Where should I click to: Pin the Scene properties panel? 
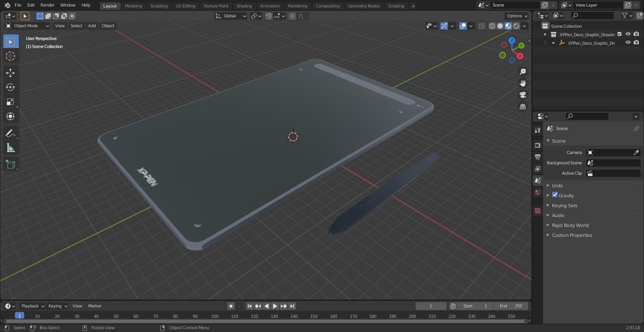coord(636,128)
